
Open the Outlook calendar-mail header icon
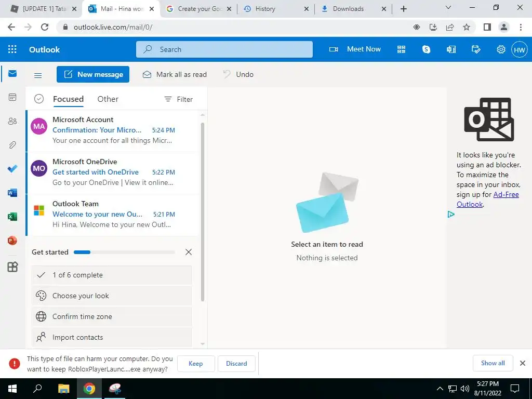tap(451, 49)
